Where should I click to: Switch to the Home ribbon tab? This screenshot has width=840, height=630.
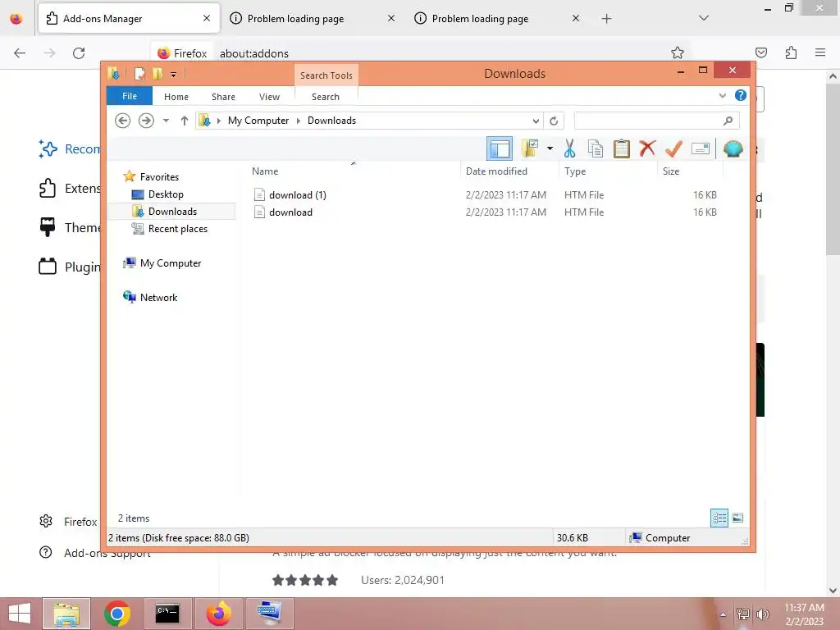click(x=176, y=97)
